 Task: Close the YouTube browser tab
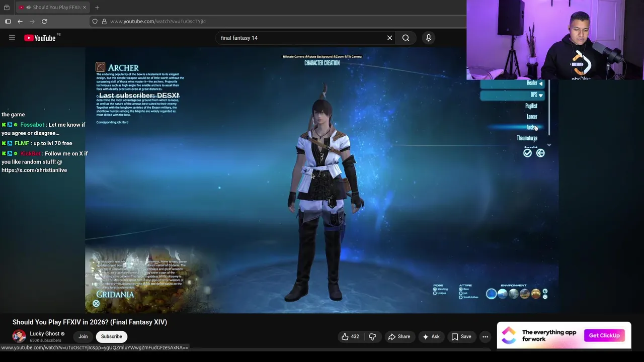85,7
